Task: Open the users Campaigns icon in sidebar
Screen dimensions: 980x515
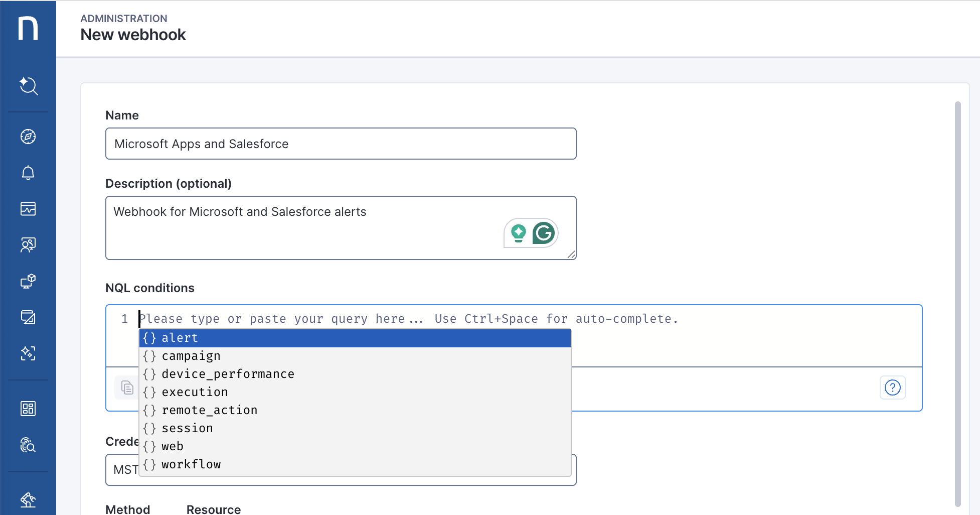Action: 28,245
